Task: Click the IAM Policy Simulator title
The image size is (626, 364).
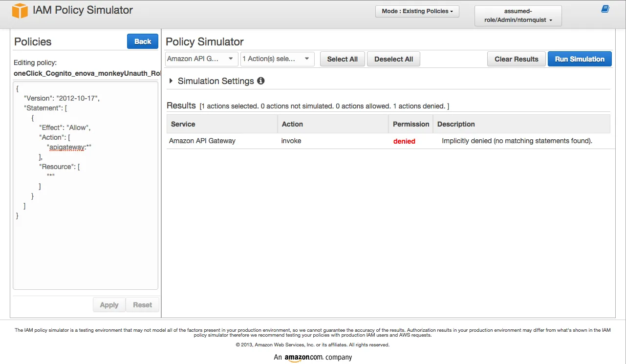Action: 83,10
